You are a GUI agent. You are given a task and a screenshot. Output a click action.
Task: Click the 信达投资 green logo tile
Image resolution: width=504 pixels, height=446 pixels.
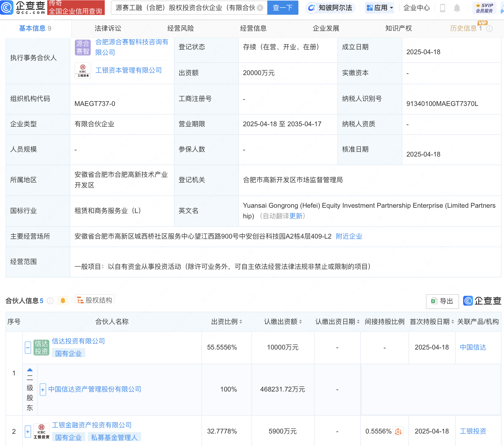coord(41,348)
